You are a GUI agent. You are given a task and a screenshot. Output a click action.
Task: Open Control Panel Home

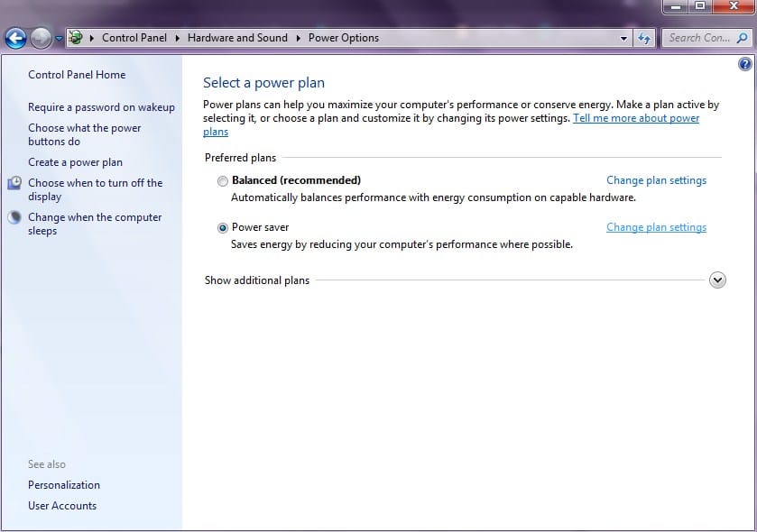coord(77,75)
